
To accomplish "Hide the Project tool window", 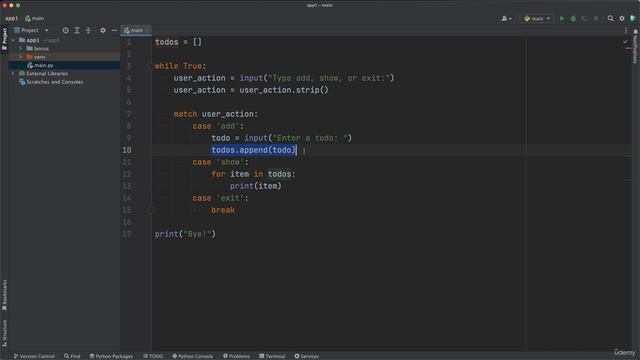I will click(114, 30).
